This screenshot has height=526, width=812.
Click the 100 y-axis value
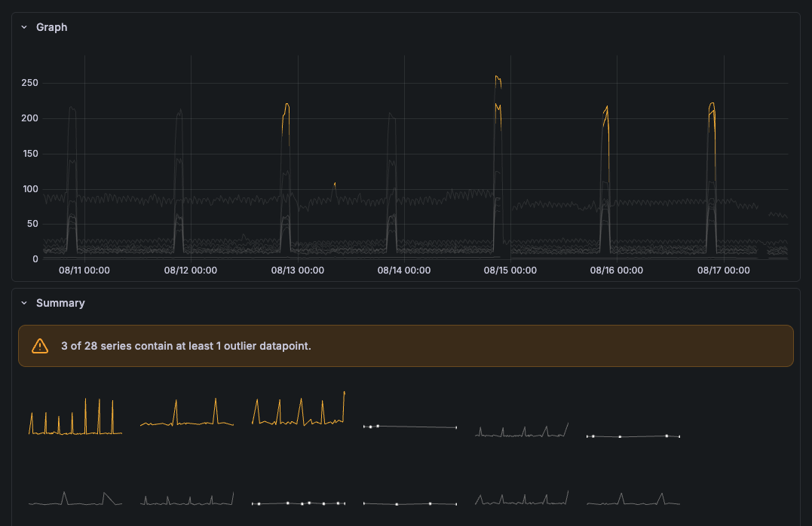click(x=30, y=189)
